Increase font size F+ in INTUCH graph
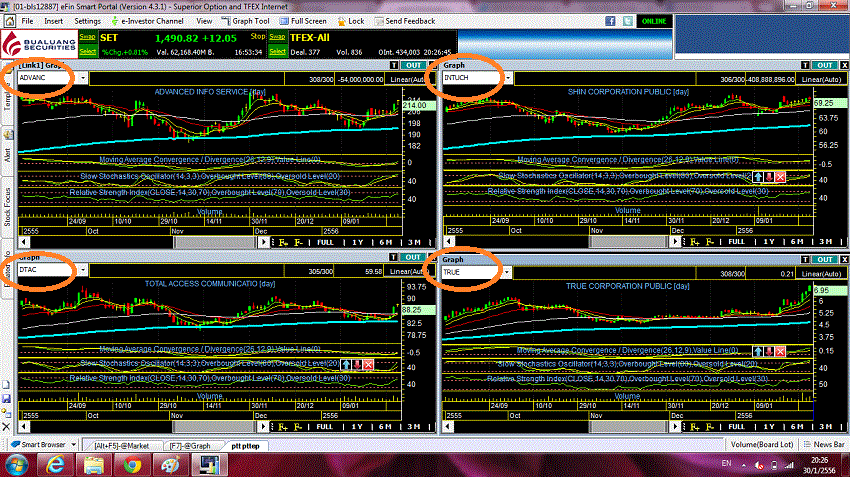Viewport: 850px width, 477px height. click(695, 242)
